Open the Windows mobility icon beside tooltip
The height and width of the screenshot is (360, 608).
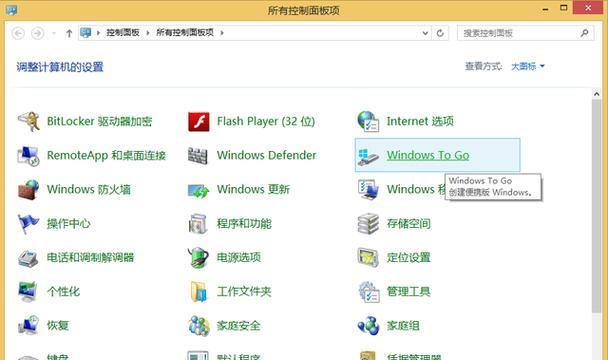(x=368, y=189)
